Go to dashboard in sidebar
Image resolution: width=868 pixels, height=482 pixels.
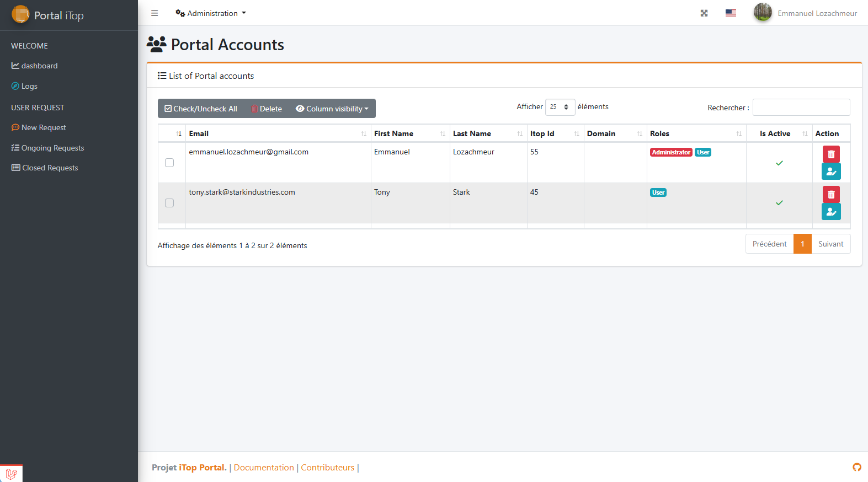coord(39,66)
